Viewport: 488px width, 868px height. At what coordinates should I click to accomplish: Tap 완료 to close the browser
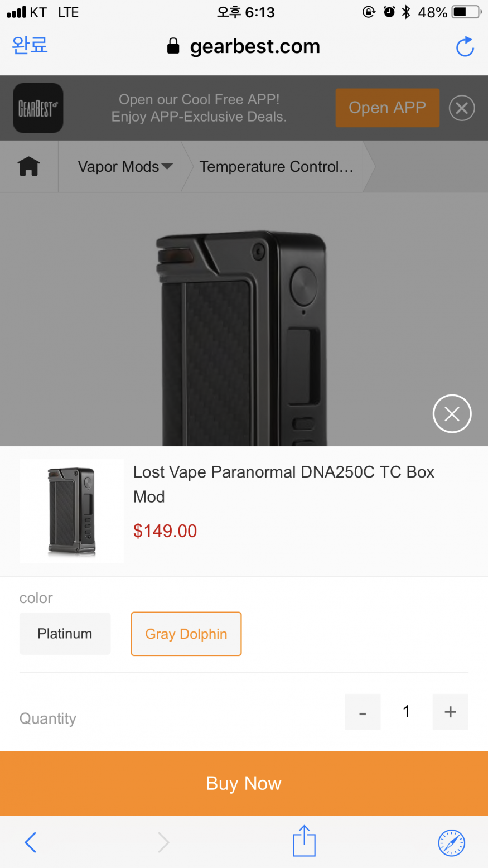click(x=30, y=45)
